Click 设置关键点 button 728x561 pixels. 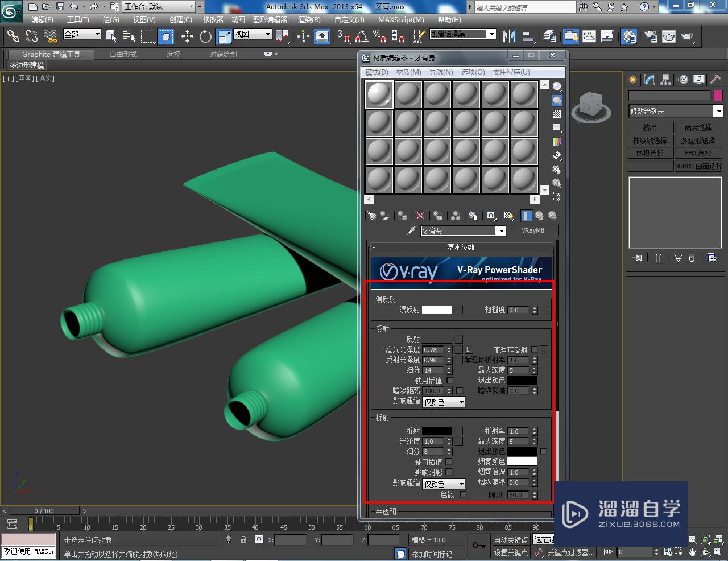pyautogui.click(x=511, y=552)
